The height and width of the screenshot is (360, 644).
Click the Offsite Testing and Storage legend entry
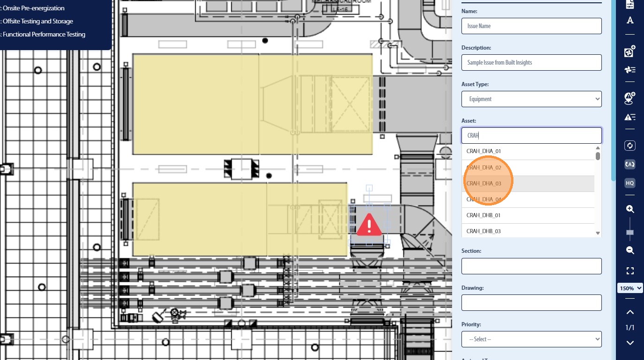click(37, 21)
